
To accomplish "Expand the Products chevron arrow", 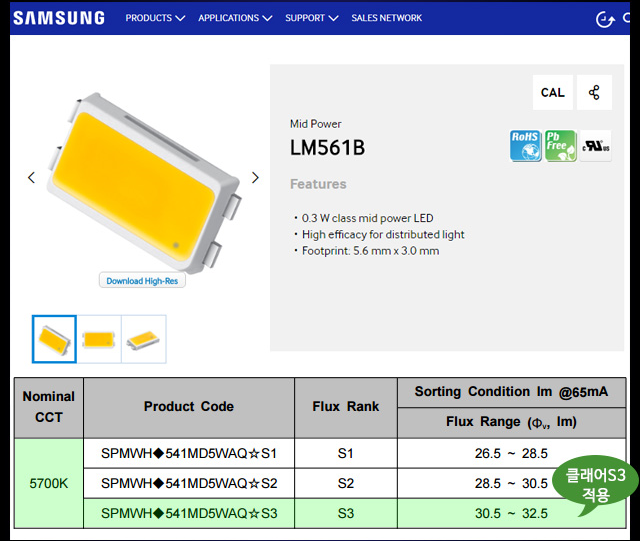I will [180, 18].
